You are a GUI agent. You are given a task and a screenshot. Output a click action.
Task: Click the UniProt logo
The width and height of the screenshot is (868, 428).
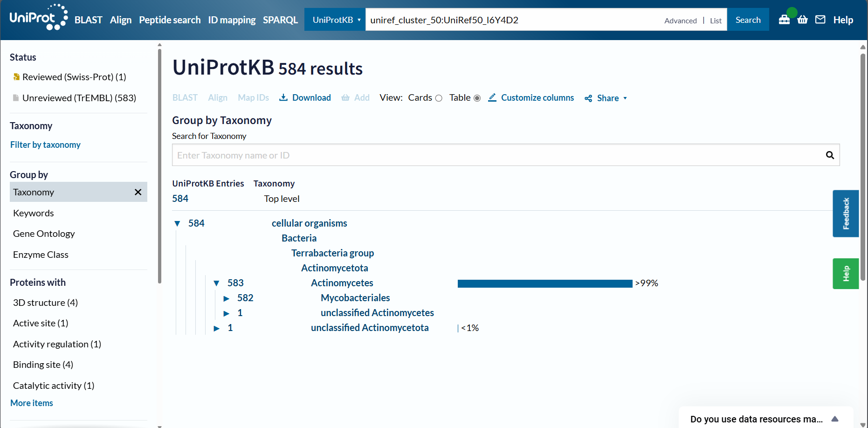39,18
